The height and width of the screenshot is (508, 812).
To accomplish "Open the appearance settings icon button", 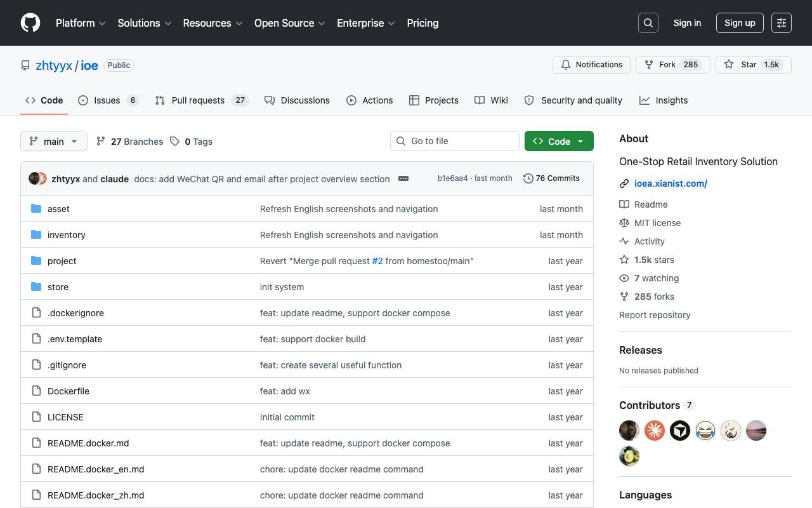I will click(x=782, y=23).
